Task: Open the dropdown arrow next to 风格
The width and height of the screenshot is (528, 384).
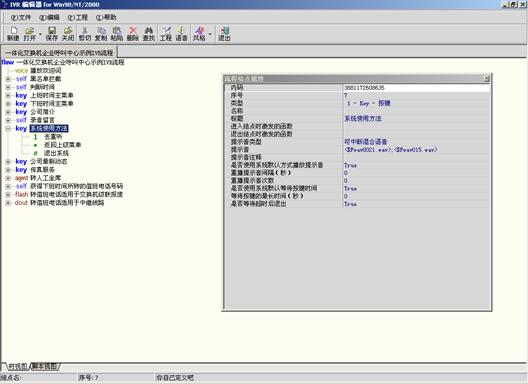Action: point(210,34)
